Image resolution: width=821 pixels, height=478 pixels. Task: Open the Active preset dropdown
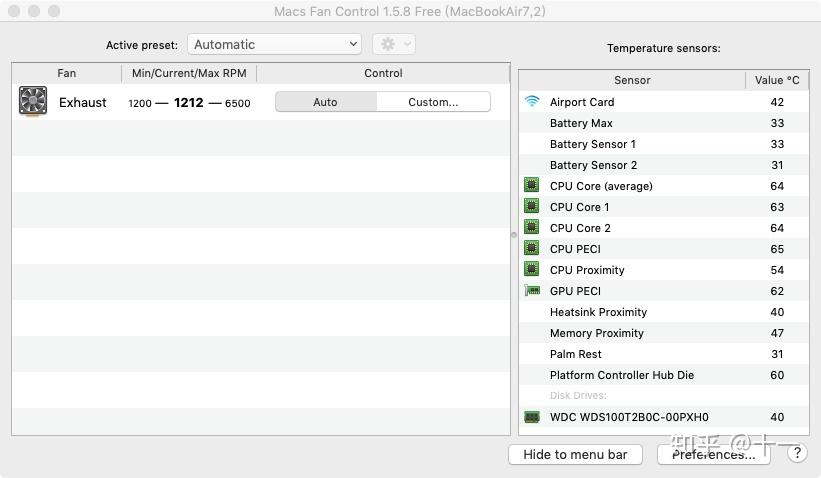click(274, 44)
